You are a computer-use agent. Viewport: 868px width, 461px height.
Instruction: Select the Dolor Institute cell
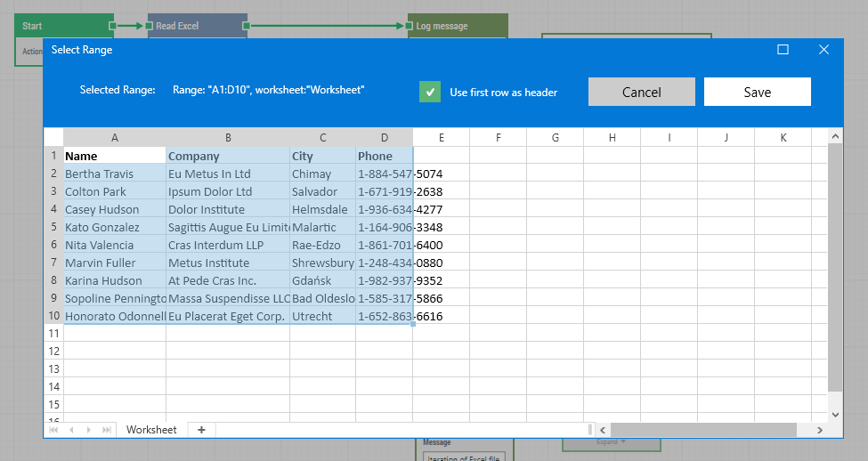[228, 209]
